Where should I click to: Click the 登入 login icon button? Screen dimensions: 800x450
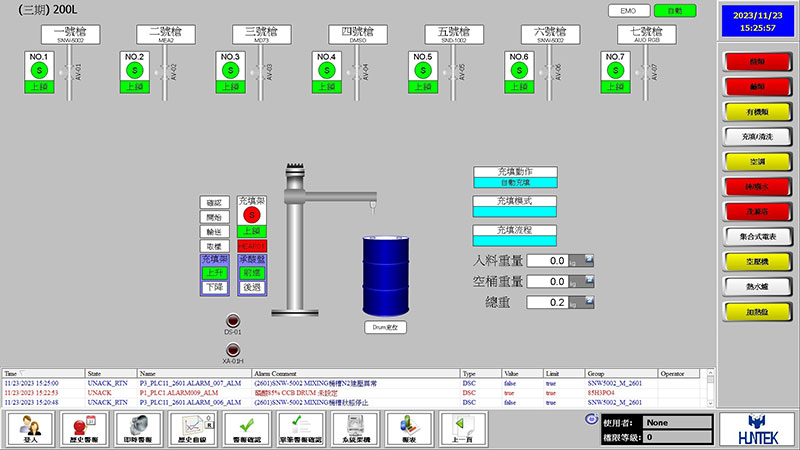coord(29,428)
